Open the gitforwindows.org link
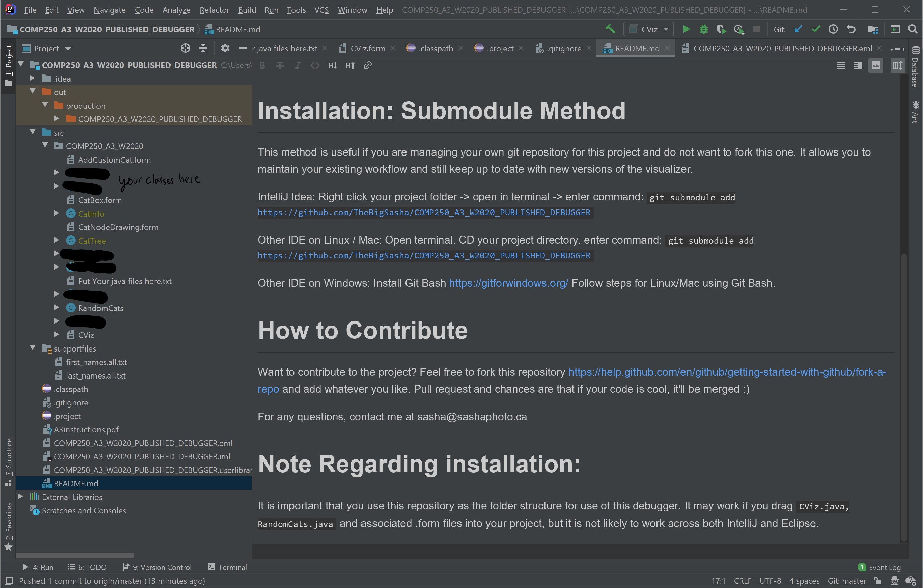Image resolution: width=923 pixels, height=588 pixels. (508, 283)
